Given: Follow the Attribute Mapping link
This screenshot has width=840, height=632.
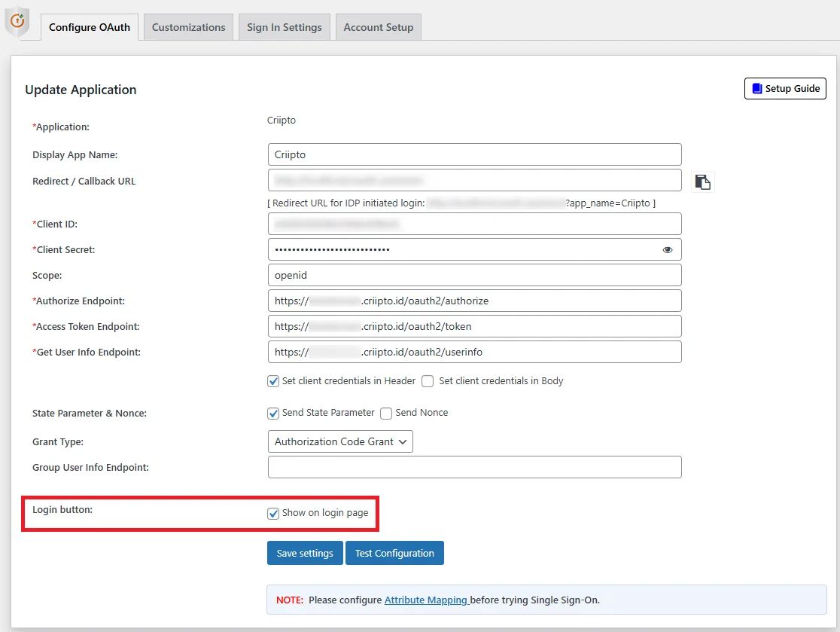Looking at the screenshot, I should (426, 600).
